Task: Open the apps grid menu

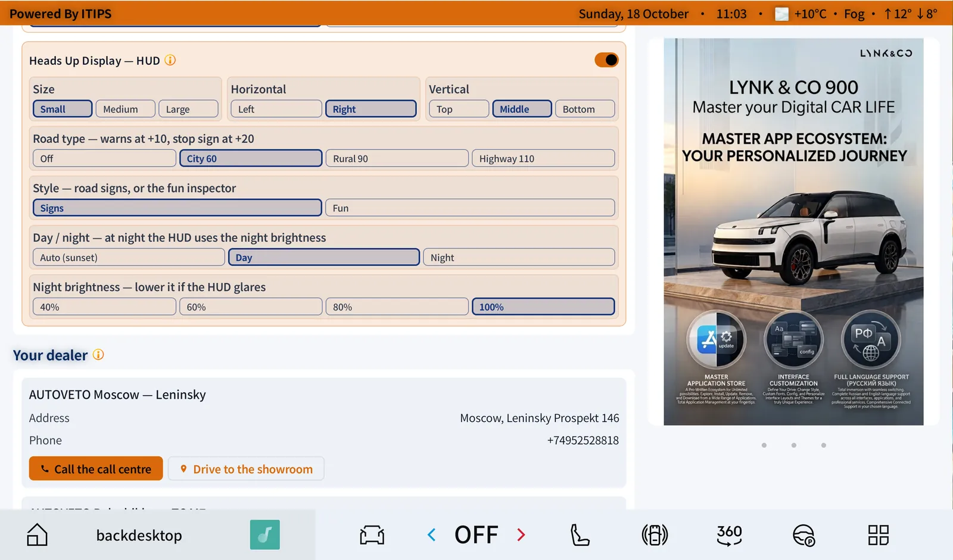Action: tap(879, 534)
